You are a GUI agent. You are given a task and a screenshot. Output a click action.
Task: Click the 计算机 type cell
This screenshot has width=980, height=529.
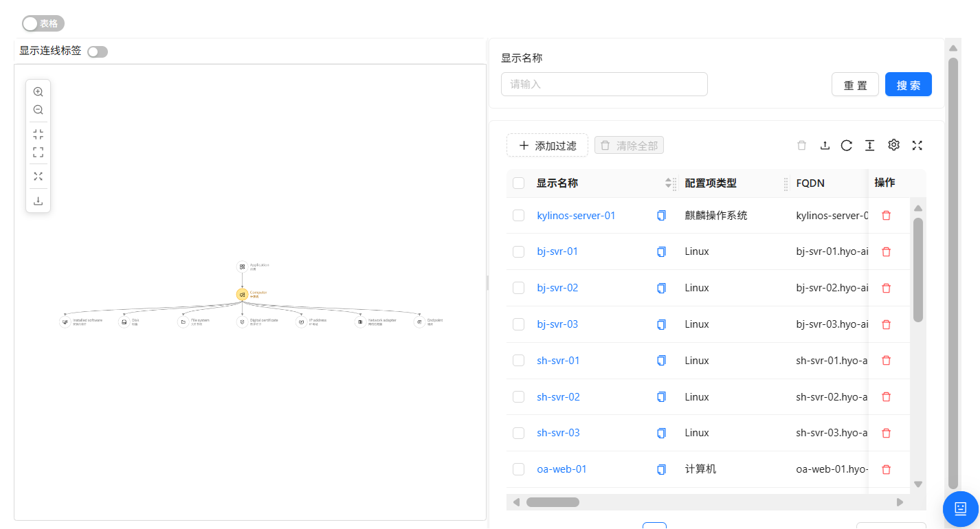(x=700, y=469)
